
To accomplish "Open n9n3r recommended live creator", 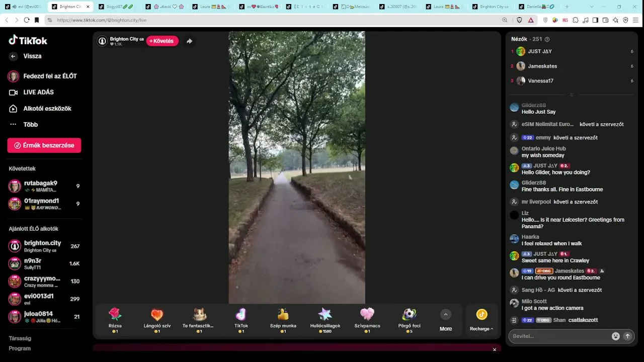I will coord(44,263).
